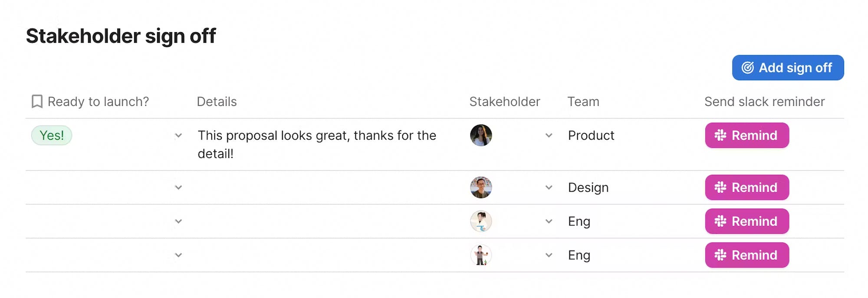Viewport: 868px width, 298px height.
Task: Select the bookmark icon beside Ready to launch
Action: (37, 102)
